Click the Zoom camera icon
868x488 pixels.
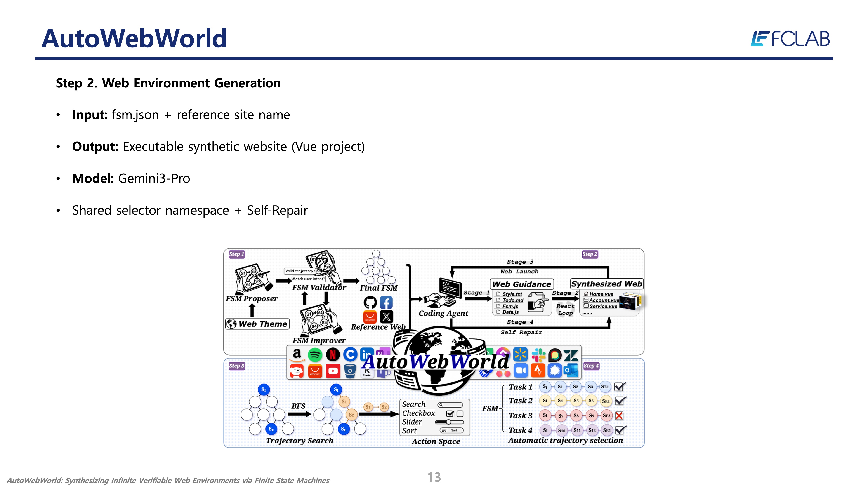(521, 371)
